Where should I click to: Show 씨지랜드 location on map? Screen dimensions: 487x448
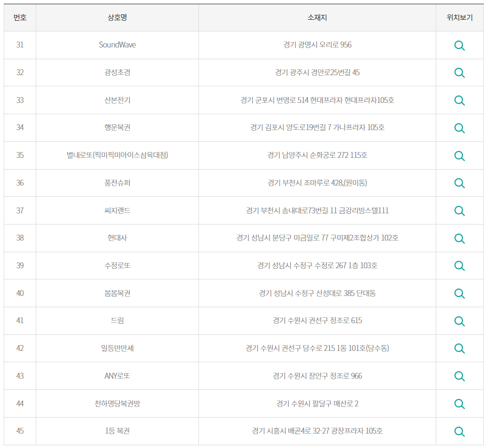pos(459,211)
